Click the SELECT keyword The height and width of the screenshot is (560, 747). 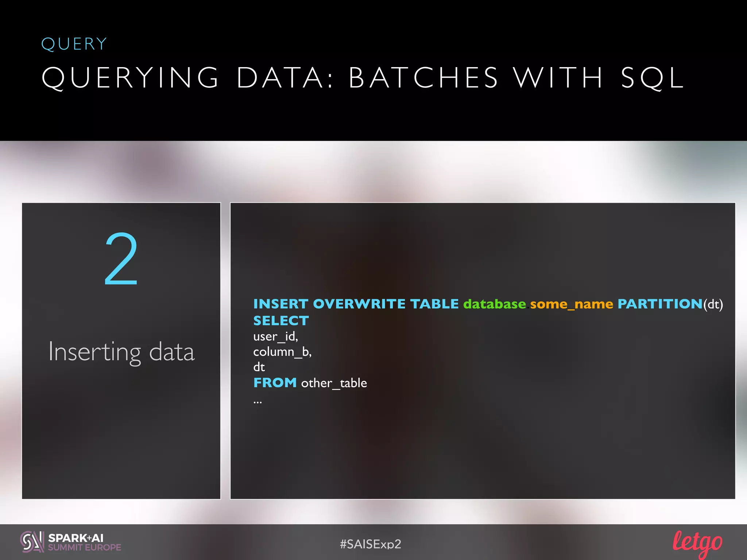tap(281, 320)
